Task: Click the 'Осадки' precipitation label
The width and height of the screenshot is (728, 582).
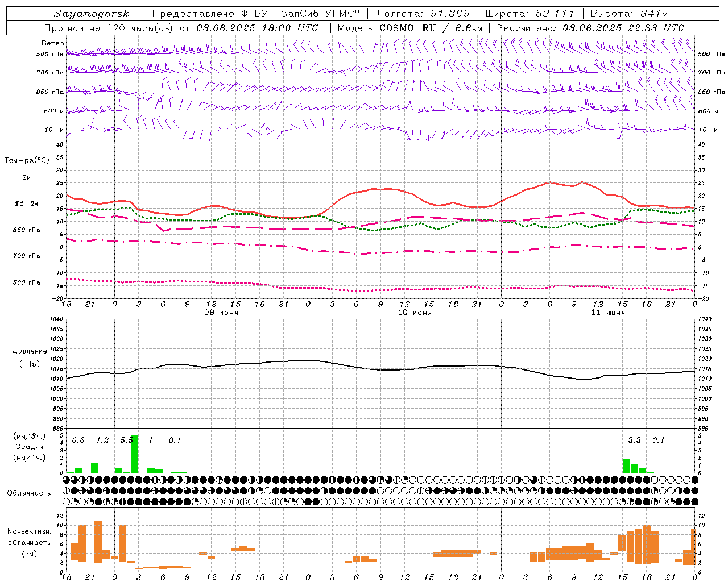Action: click(29, 447)
